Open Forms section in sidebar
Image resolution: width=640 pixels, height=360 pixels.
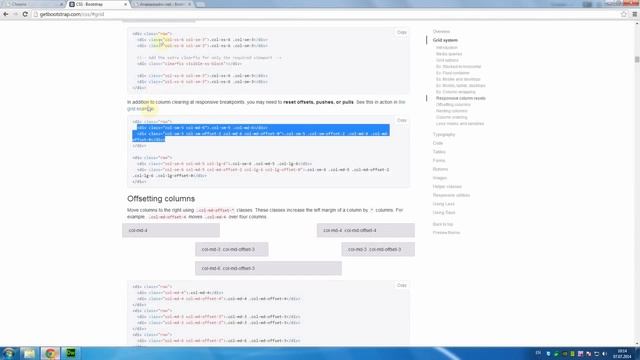(439, 161)
